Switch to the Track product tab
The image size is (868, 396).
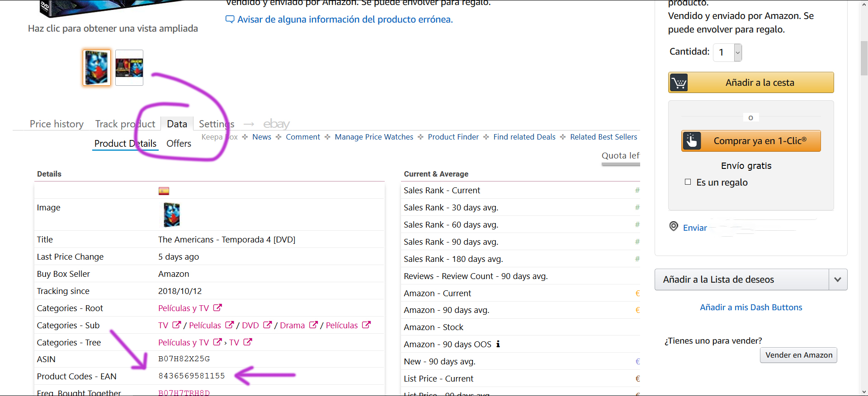click(125, 124)
